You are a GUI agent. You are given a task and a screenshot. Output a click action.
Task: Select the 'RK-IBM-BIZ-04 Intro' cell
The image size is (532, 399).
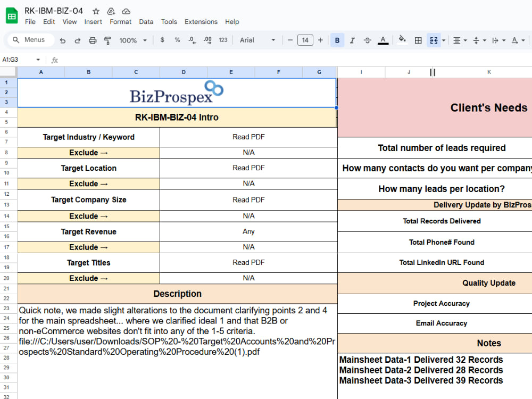point(177,118)
